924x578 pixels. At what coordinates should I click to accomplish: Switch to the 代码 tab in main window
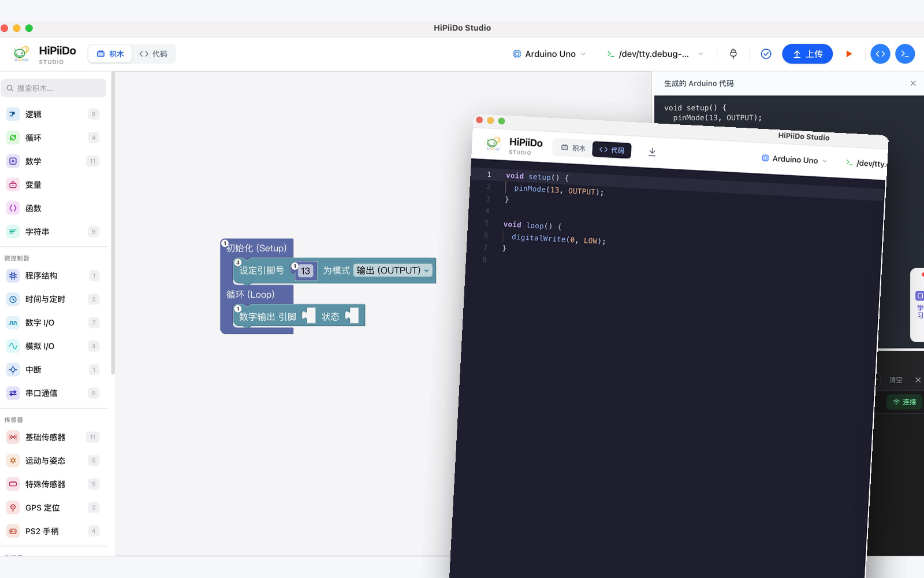pyautogui.click(x=153, y=54)
